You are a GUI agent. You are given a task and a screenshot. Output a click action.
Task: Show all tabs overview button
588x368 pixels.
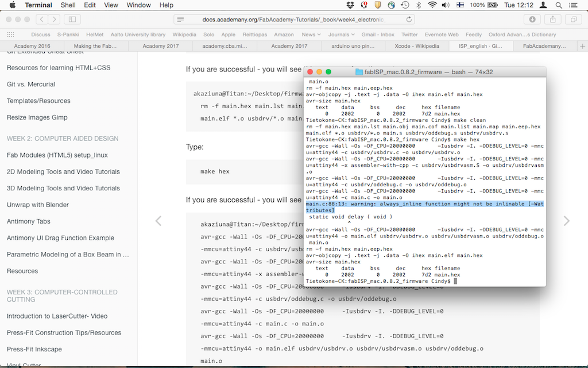point(574,19)
